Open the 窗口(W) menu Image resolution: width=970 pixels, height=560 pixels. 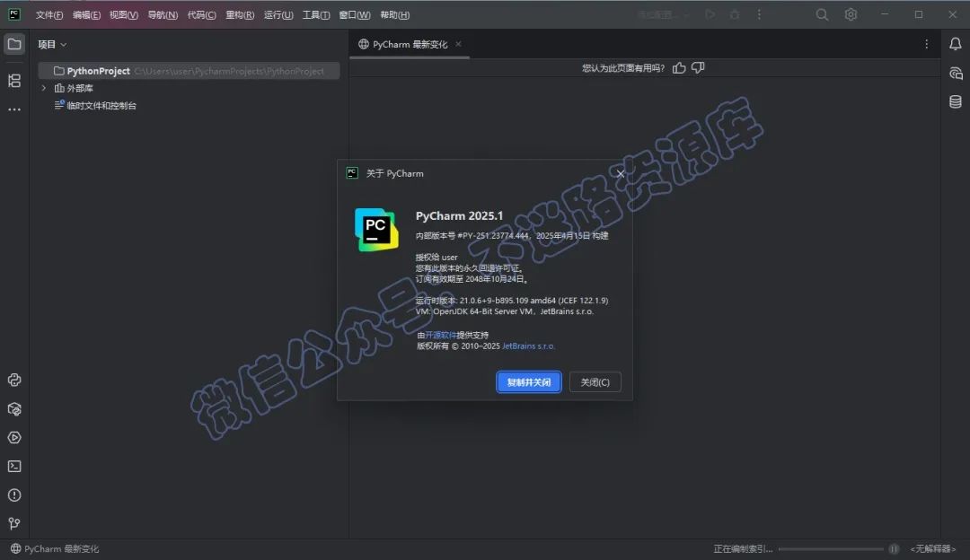355,15
